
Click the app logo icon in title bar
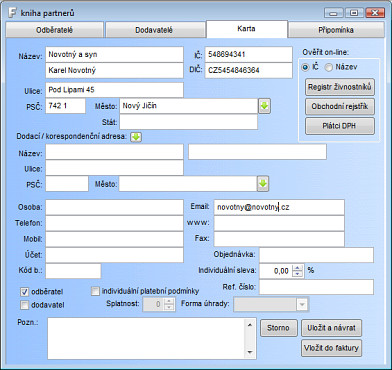[12, 13]
